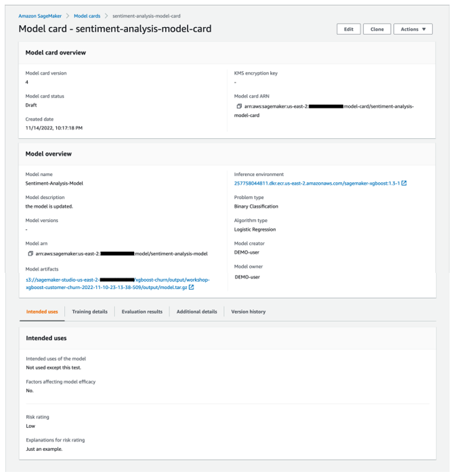Open the model.tar.gz S3 artifacts link
The image size is (455, 476).
pyautogui.click(x=118, y=284)
